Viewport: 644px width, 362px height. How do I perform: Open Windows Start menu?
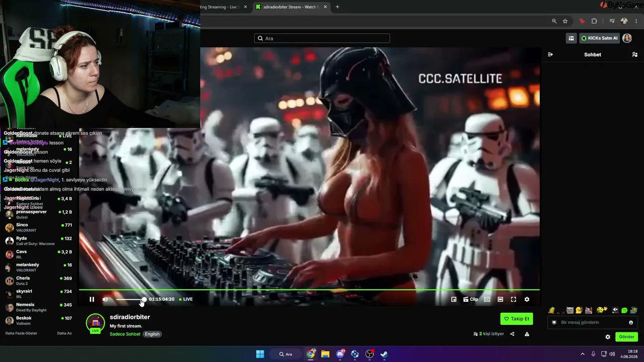tap(260, 354)
